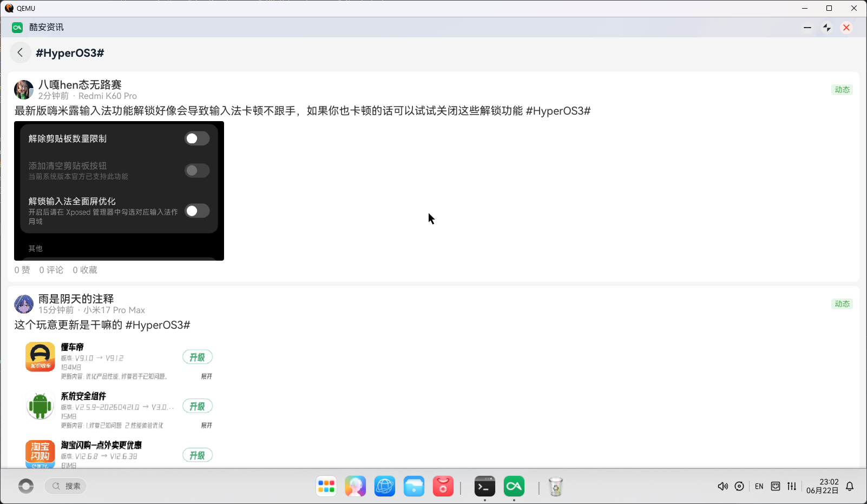Click the 系统安全组件 Android icon
Screen dimensions: 867x504
pos(40,406)
